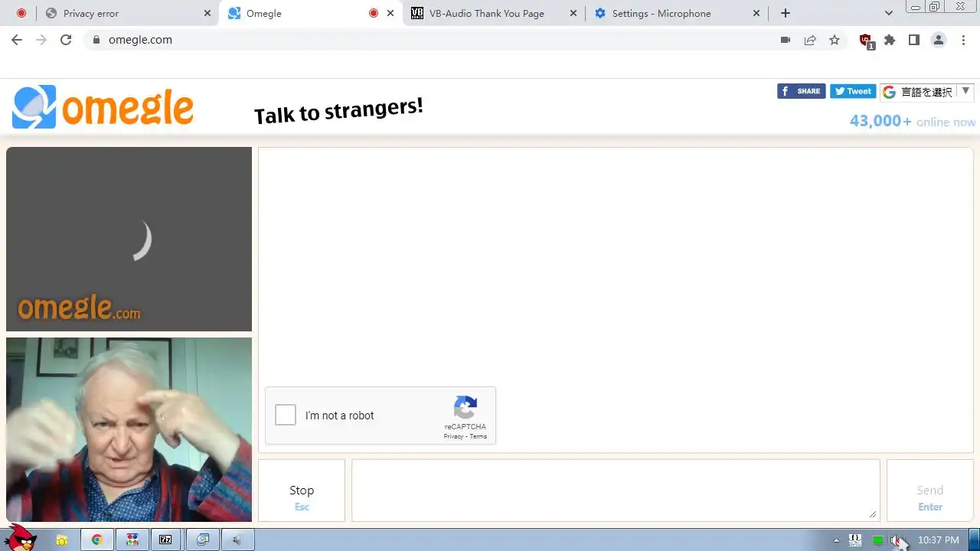Image resolution: width=980 pixels, height=551 pixels.
Task: Click the Tweet button
Action: point(853,91)
